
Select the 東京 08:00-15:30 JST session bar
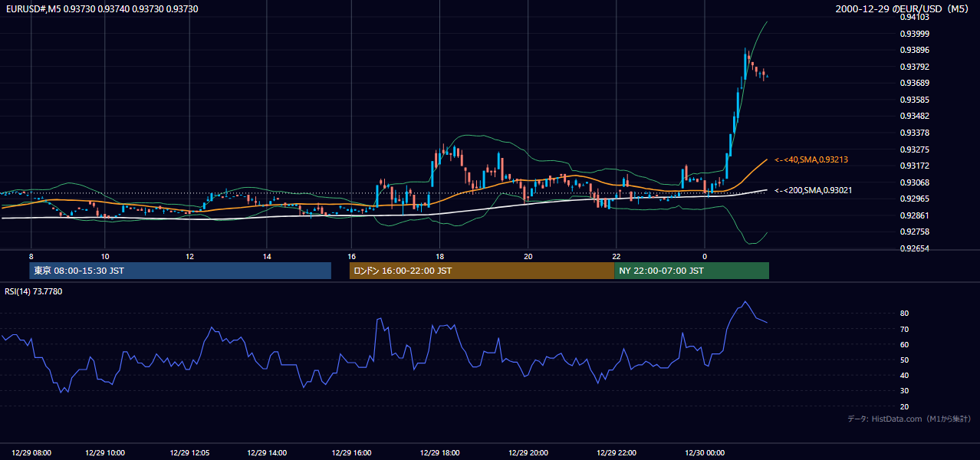pos(180,271)
